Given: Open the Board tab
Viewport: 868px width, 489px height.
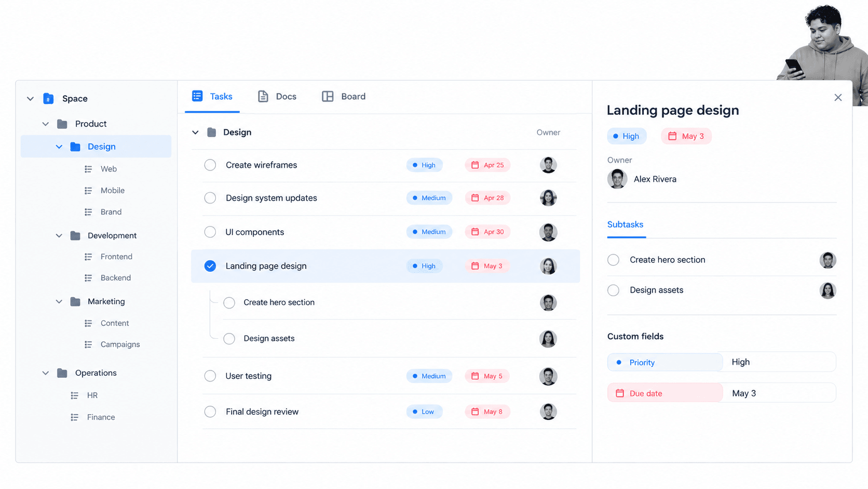Looking at the screenshot, I should (x=344, y=96).
